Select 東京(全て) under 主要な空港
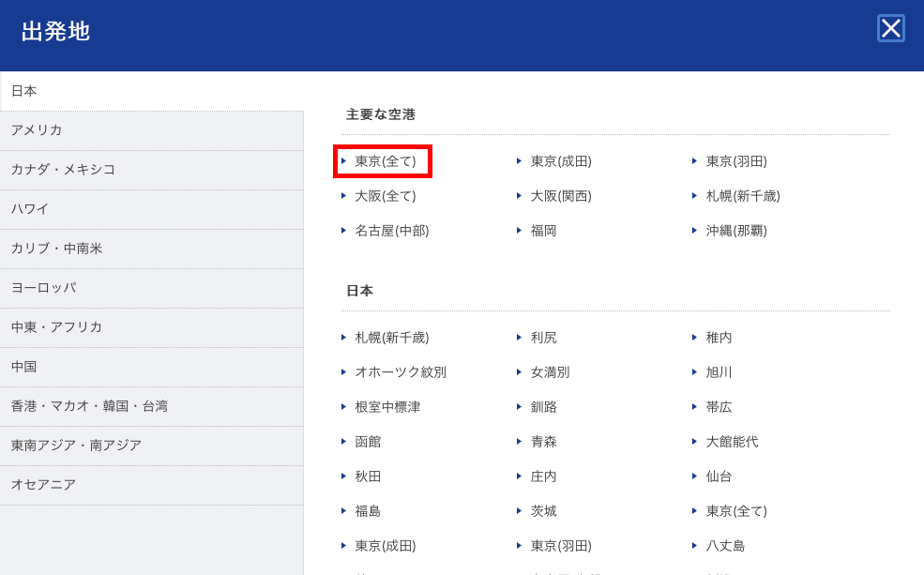 click(x=385, y=160)
